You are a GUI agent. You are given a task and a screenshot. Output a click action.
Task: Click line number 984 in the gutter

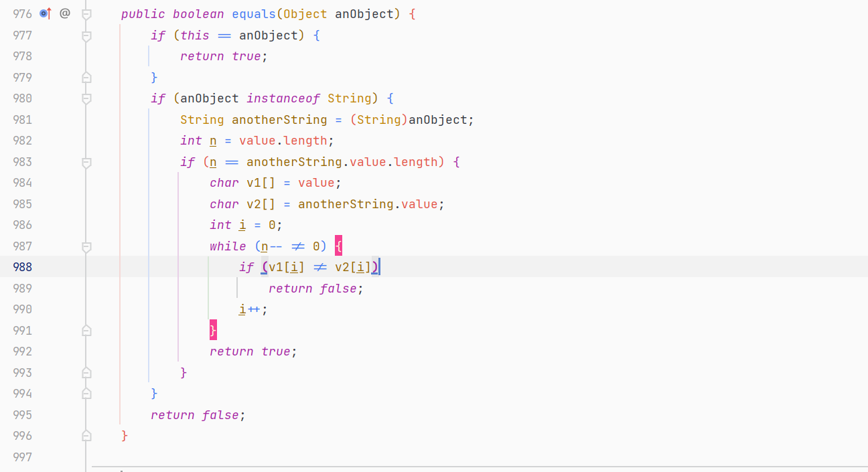22,183
